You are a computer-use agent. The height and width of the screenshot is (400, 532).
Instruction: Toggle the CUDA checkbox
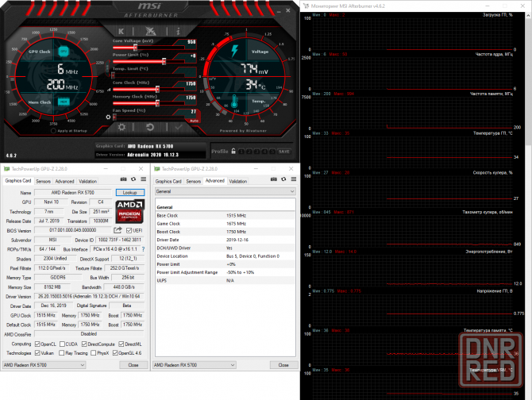[x=62, y=344]
